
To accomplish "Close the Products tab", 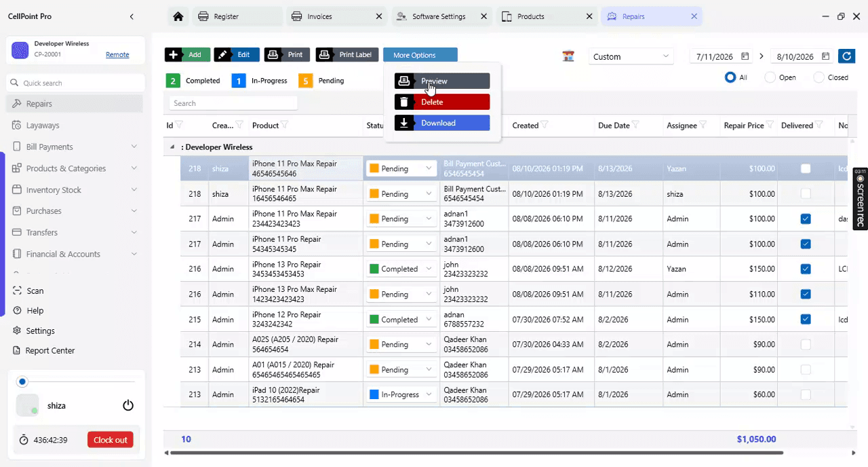I will click(x=588, y=16).
